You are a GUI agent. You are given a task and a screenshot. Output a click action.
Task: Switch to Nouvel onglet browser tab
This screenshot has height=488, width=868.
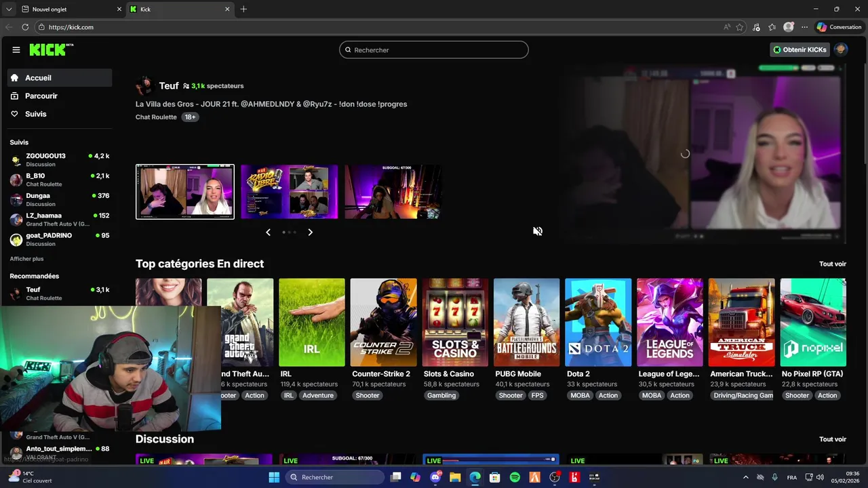(x=71, y=9)
